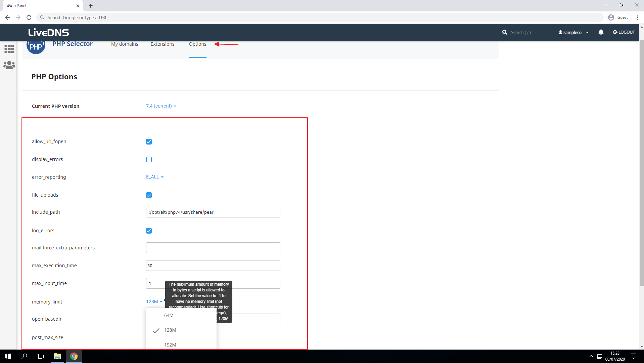
Task: Click the Chrome taskbar icon
Action: [x=74, y=356]
